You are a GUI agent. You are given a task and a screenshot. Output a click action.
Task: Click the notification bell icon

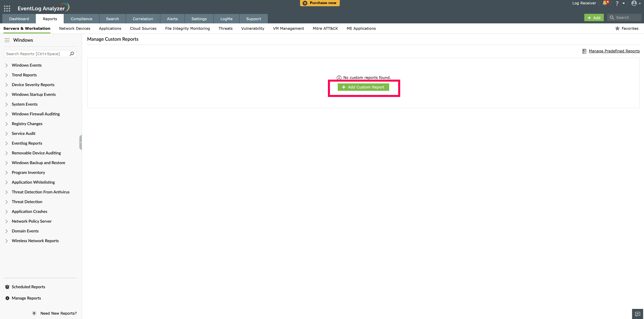(x=605, y=3)
